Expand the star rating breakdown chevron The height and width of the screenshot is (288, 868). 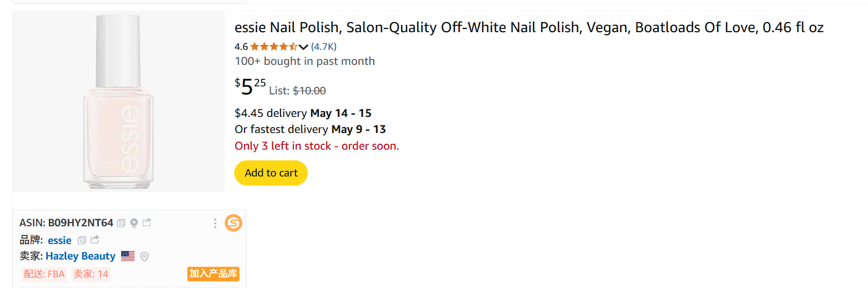(x=303, y=47)
